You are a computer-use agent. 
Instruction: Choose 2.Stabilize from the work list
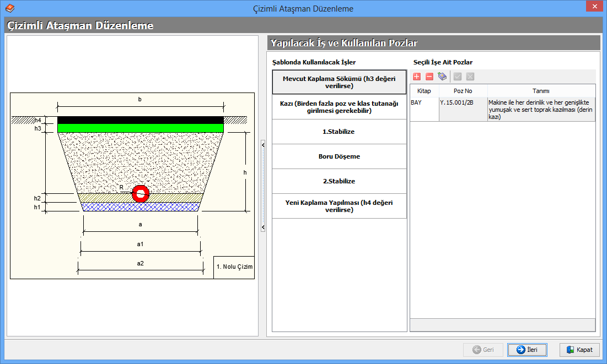(x=339, y=181)
